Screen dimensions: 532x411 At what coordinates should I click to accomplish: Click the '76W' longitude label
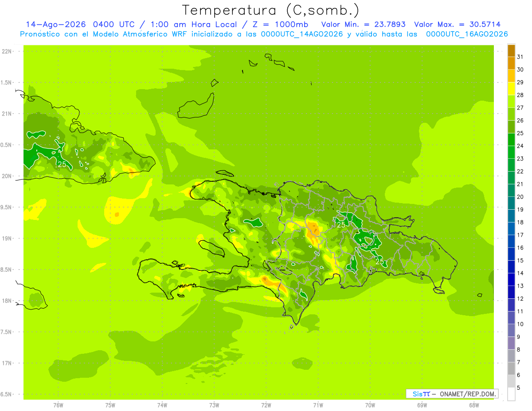58,405
